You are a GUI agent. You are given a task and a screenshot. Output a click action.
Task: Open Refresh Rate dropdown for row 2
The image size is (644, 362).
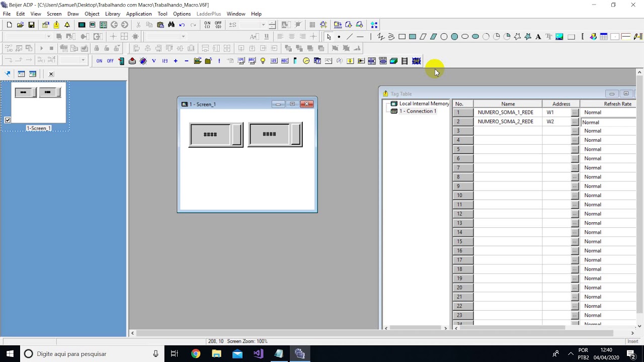click(608, 122)
